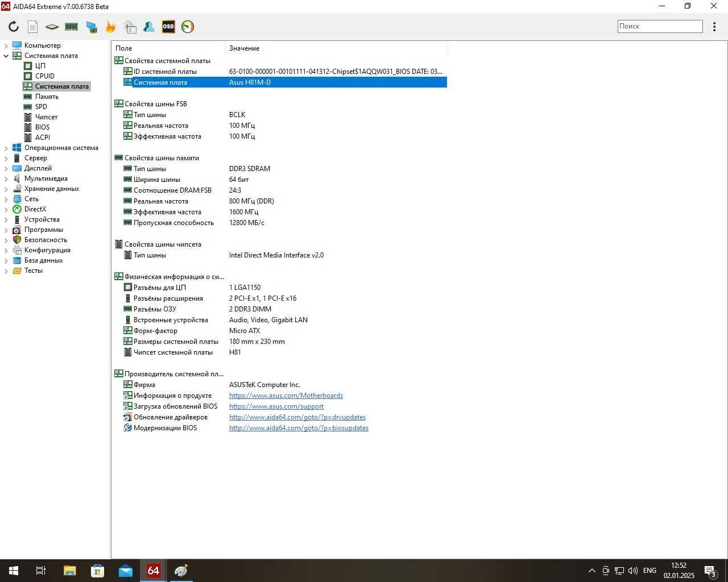Click the Поле column header

(168, 48)
